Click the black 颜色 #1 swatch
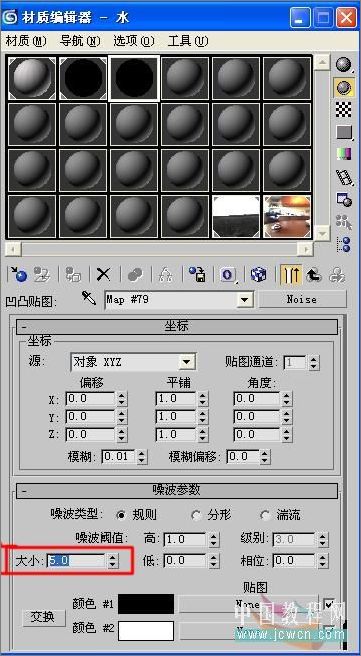The image size is (361, 656). click(146, 604)
